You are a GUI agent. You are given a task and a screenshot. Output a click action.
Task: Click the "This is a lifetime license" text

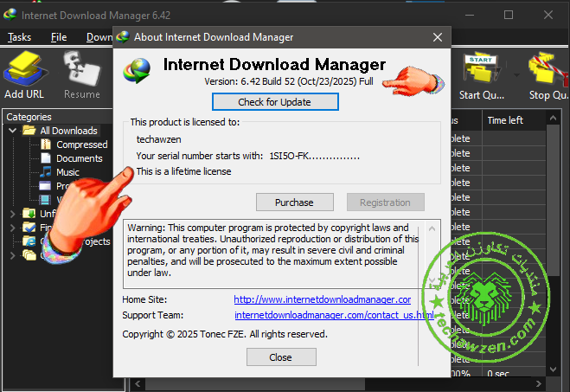tap(183, 171)
